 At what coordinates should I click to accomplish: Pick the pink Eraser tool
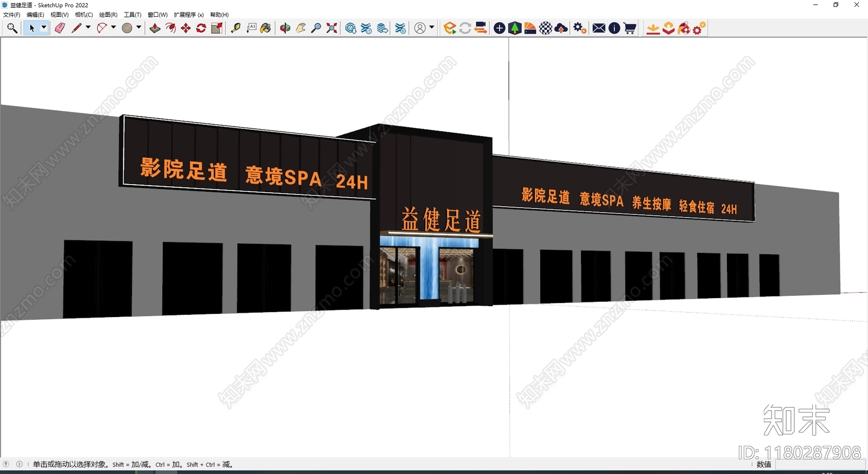click(x=60, y=28)
